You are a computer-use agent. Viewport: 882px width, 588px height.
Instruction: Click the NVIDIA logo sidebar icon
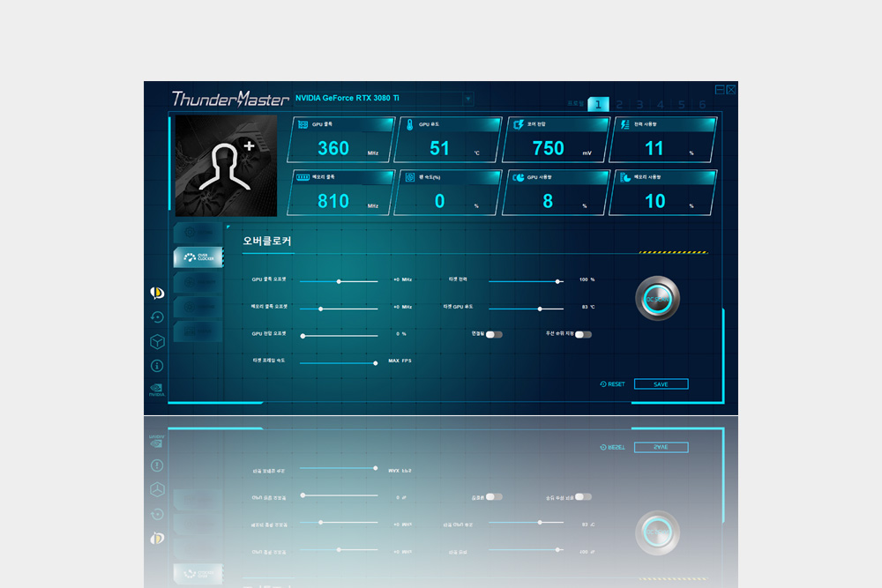coord(157,390)
